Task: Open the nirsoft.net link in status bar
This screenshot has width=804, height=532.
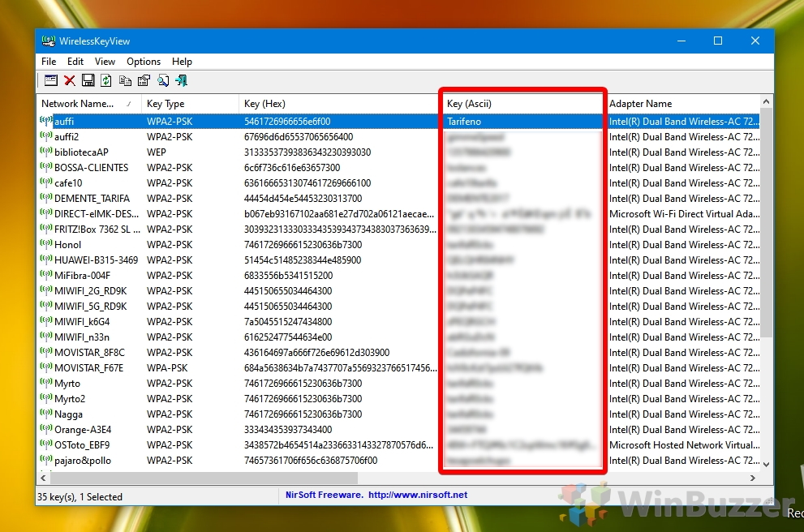Action: (x=418, y=495)
